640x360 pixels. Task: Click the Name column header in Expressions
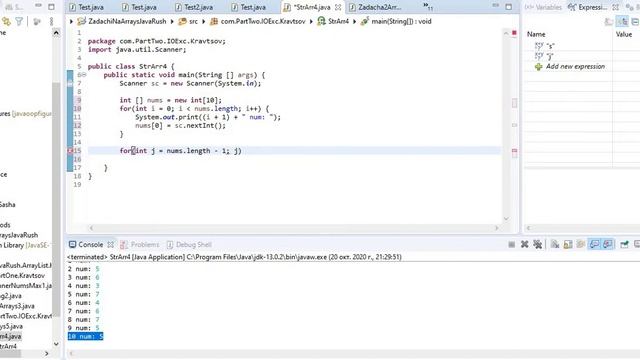536,34
